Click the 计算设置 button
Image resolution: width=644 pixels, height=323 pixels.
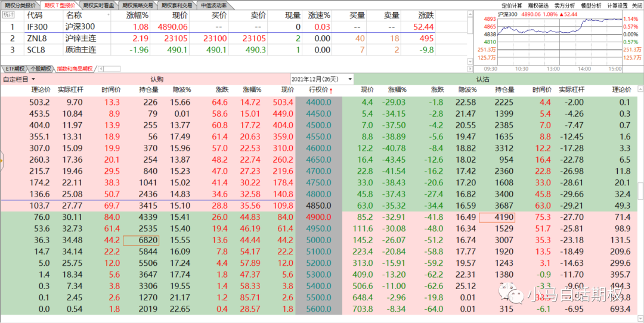[x=617, y=5]
